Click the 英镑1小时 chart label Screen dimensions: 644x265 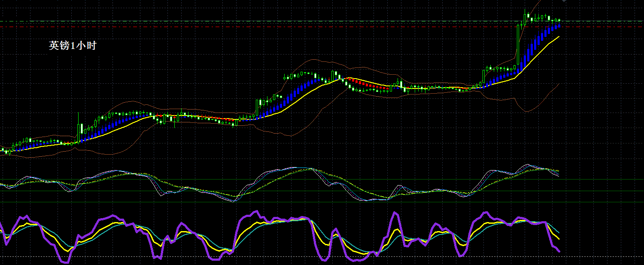pyautogui.click(x=73, y=45)
